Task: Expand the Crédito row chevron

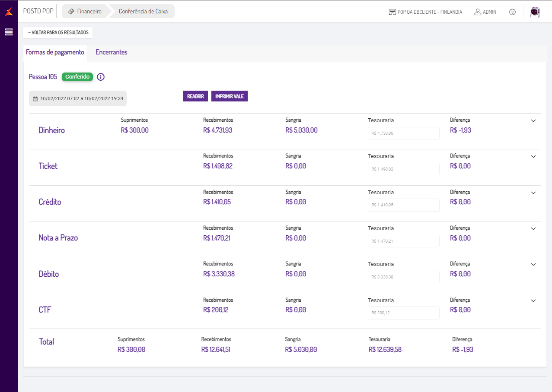Action: (533, 193)
